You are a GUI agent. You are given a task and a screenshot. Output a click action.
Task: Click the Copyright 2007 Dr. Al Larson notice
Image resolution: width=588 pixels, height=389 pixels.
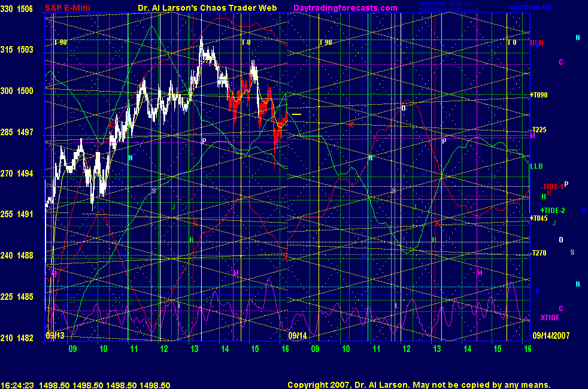419,385
